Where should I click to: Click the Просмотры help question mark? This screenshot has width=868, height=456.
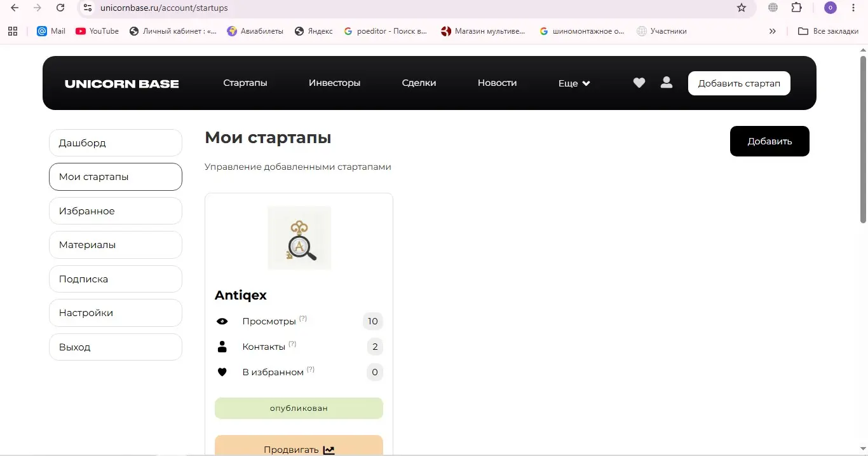coord(303,319)
